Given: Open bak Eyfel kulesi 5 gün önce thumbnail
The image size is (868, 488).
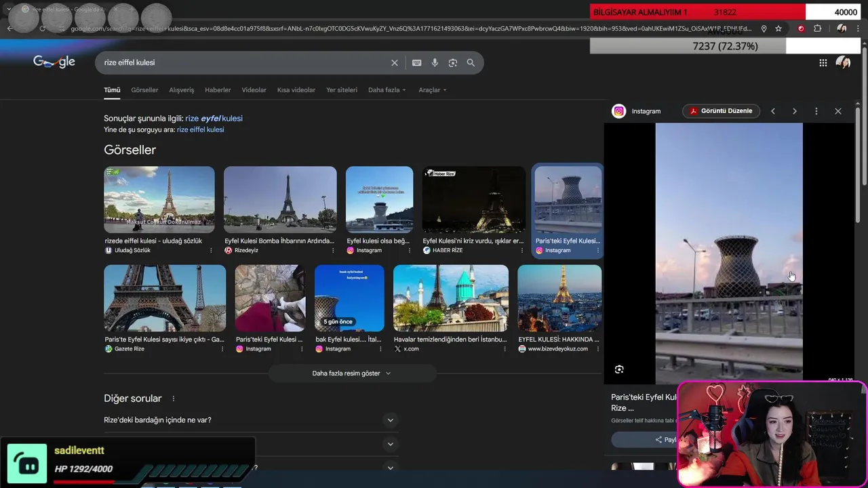Looking at the screenshot, I should coord(349,298).
